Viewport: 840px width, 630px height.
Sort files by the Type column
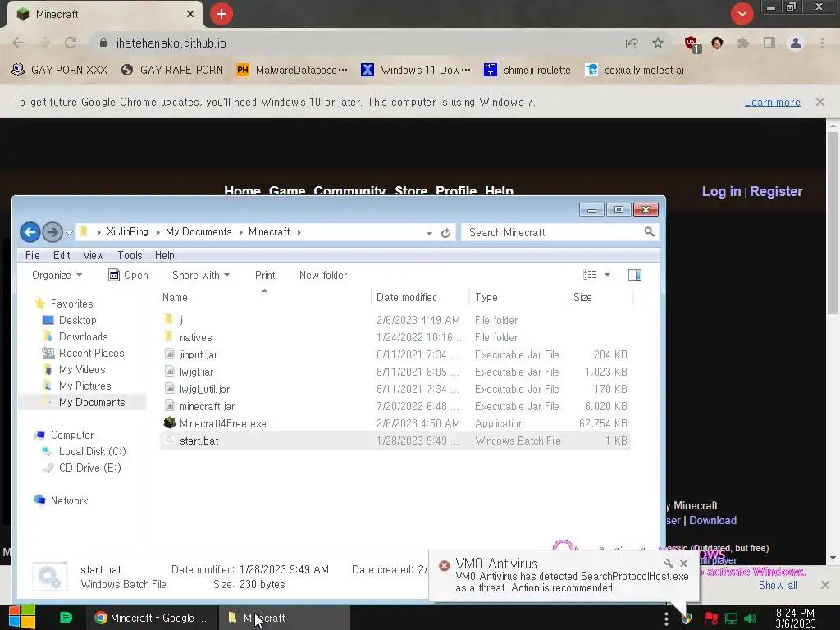pos(486,297)
